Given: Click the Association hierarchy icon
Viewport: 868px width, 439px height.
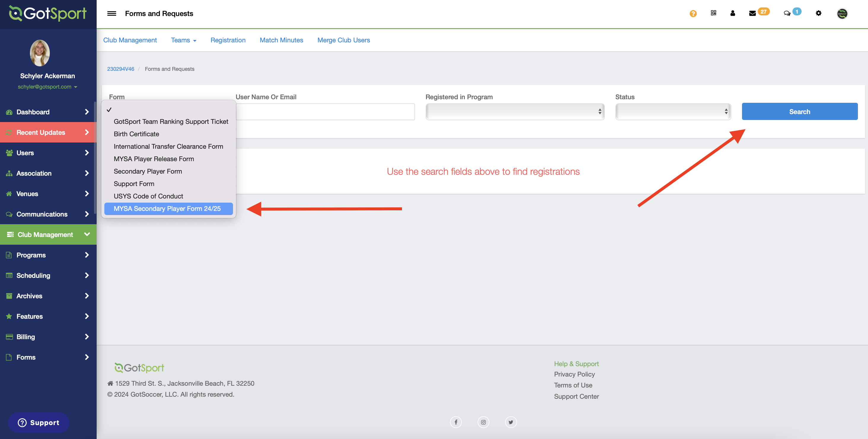Looking at the screenshot, I should [x=9, y=173].
